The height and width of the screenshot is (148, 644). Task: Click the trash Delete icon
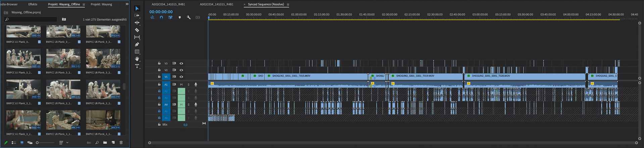121,143
